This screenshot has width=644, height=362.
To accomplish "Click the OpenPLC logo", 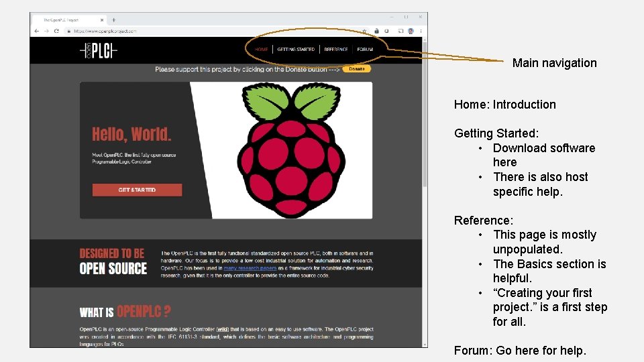I will tap(99, 50).
